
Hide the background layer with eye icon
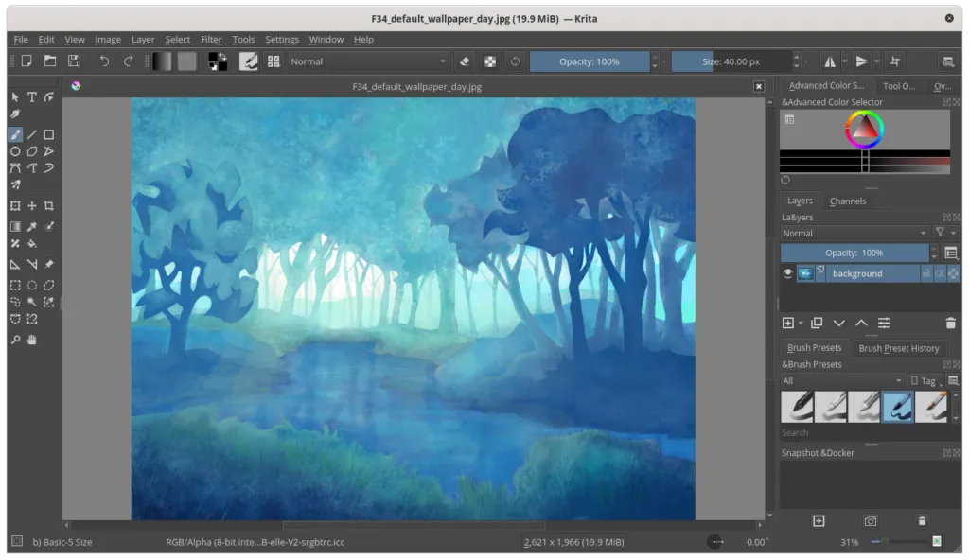787,273
